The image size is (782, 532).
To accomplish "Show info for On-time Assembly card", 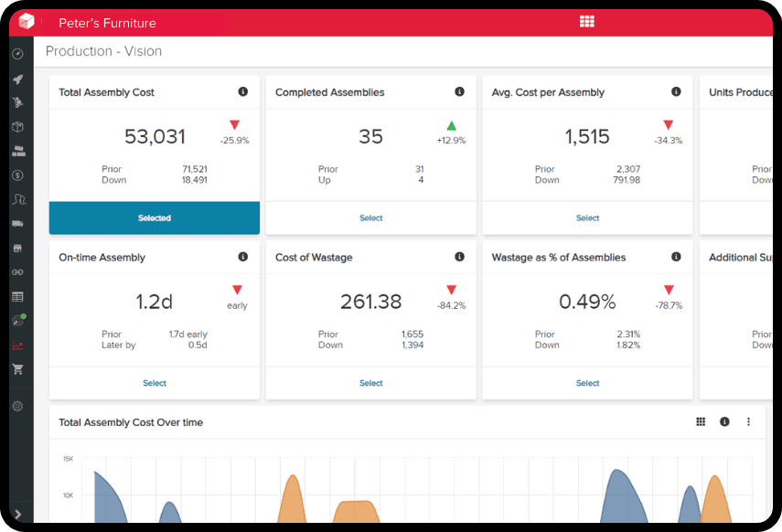I will (243, 257).
